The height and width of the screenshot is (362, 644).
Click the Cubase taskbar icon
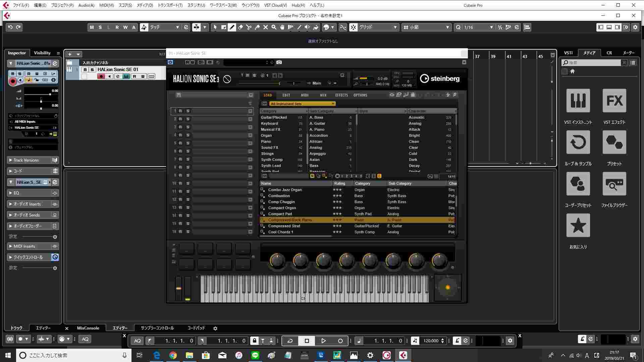[403, 355]
